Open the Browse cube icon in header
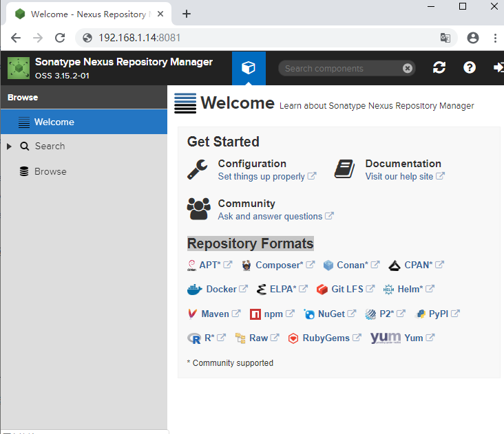The height and width of the screenshot is (434, 504). pos(249,67)
